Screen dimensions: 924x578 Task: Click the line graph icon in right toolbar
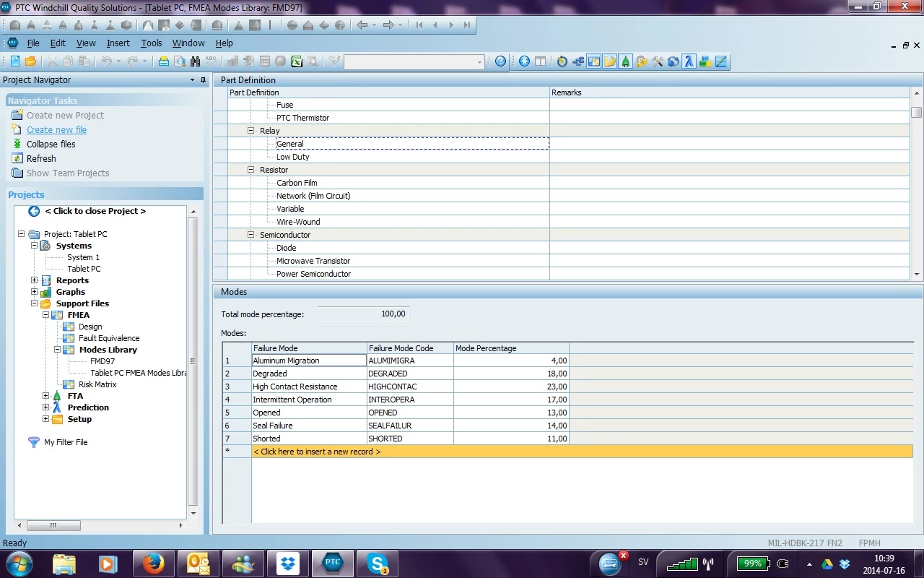[720, 61]
